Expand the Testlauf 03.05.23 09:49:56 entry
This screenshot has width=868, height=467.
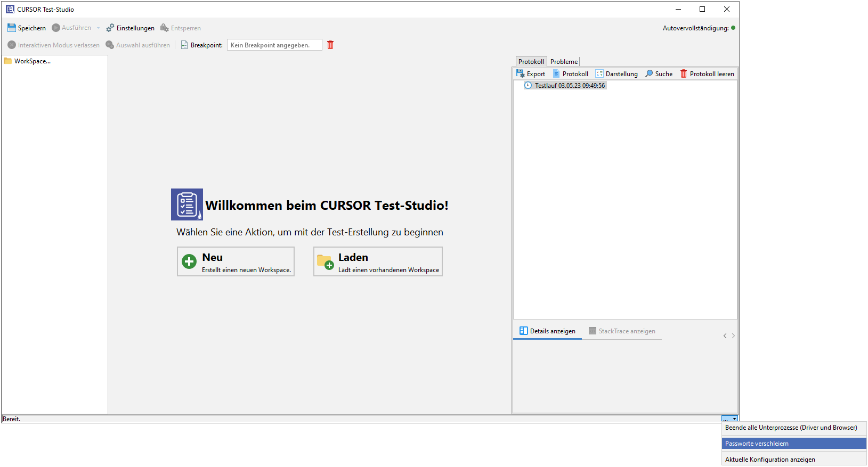click(x=528, y=86)
